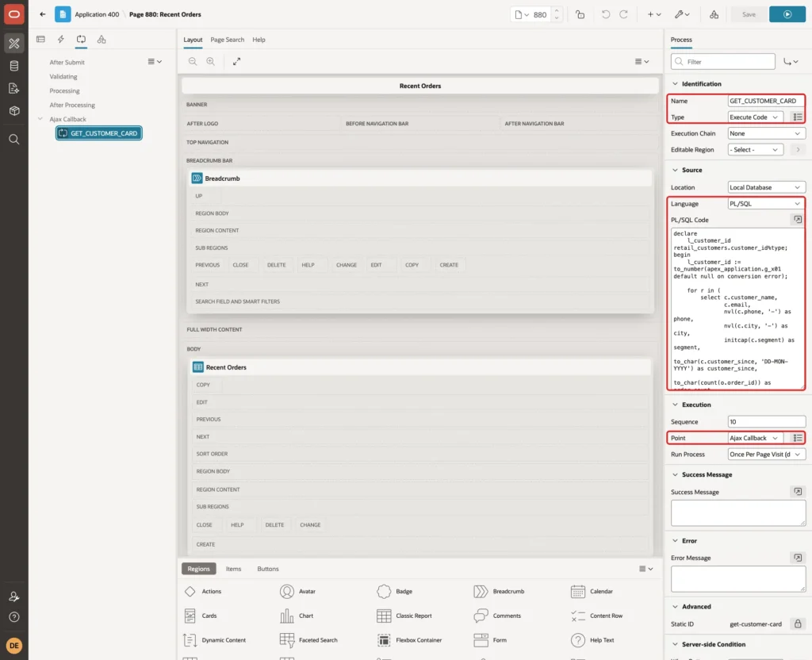
Task: Click the Name field GET_CUSTOMER_CARD
Action: (766, 101)
